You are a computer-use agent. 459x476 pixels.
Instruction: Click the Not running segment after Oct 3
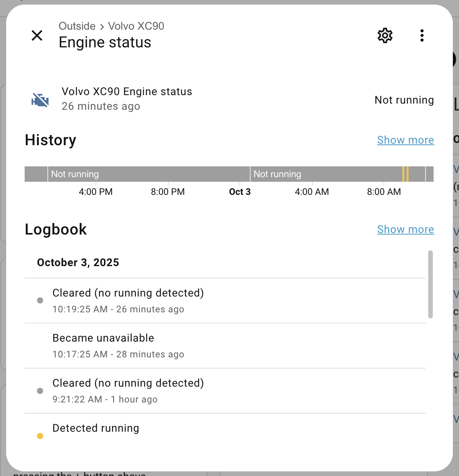point(325,174)
